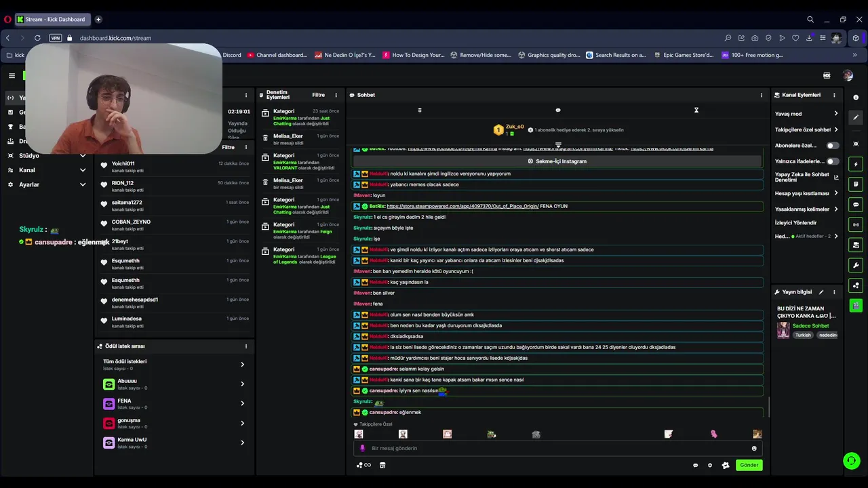This screenshot has height=488, width=868.
Task: Open the profile avatar in Kick header
Action: click(848, 76)
